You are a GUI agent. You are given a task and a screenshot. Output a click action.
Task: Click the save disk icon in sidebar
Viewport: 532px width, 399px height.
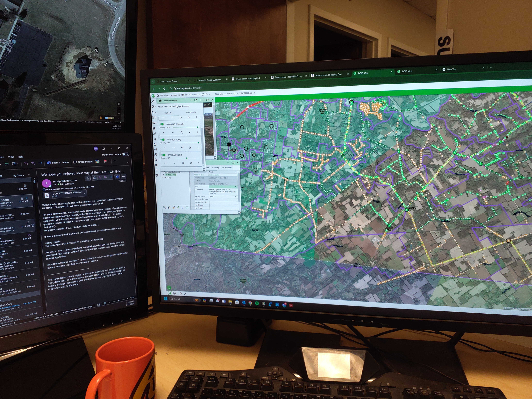point(154,128)
